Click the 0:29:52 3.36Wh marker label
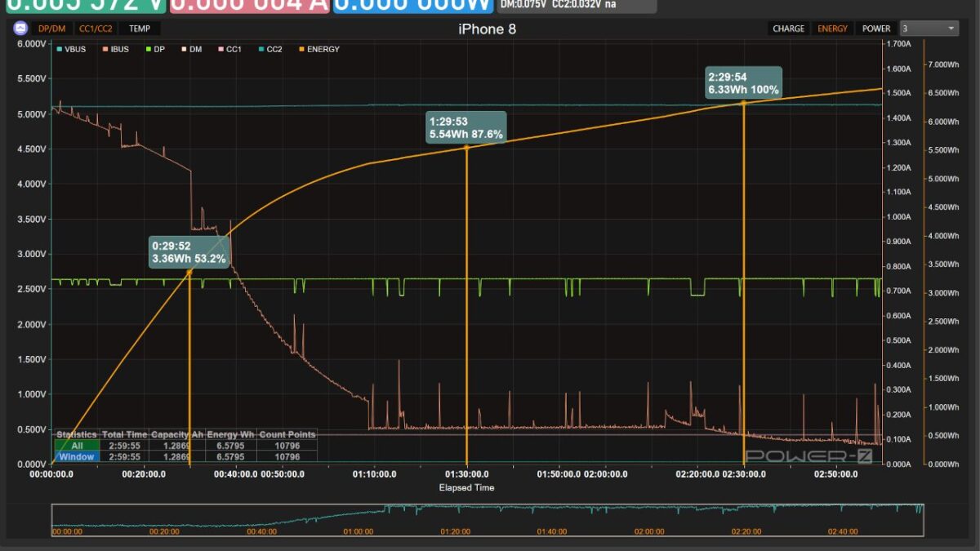The image size is (980, 551). click(189, 253)
